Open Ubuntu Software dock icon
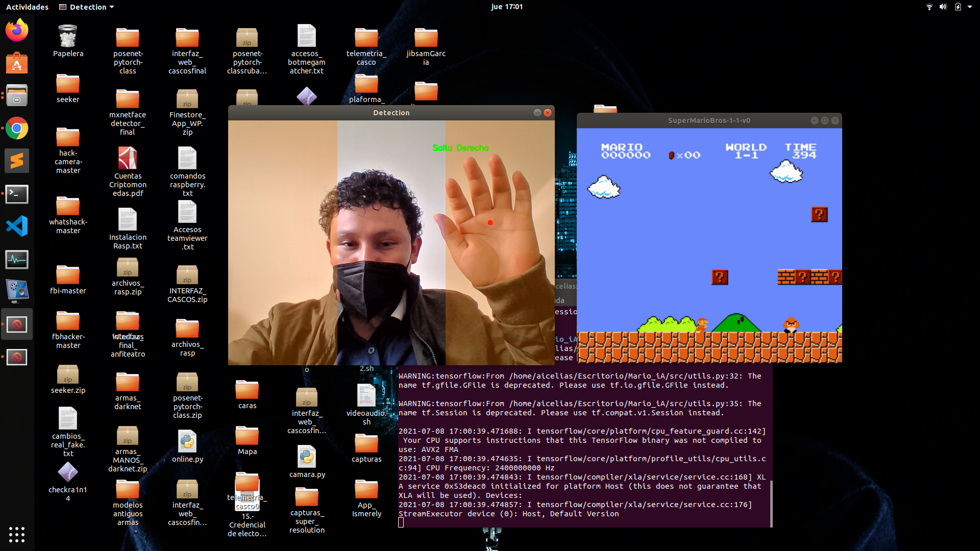The height and width of the screenshot is (551, 980). coord(17,63)
